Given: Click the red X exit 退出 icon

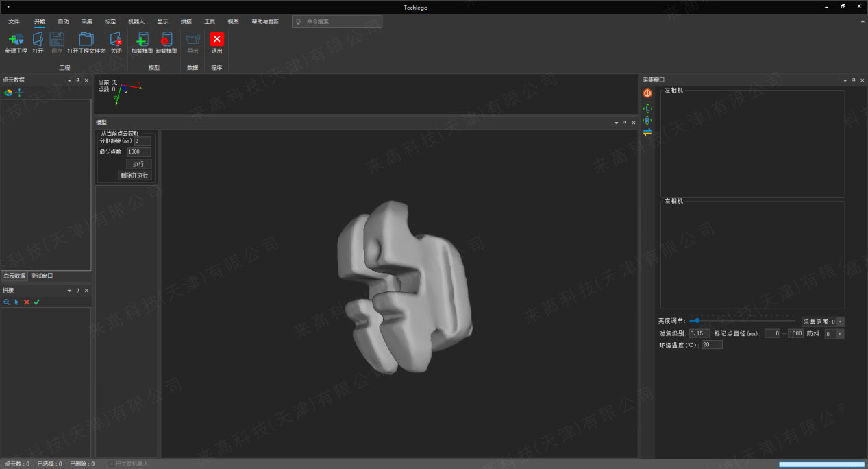Looking at the screenshot, I should pyautogui.click(x=216, y=39).
